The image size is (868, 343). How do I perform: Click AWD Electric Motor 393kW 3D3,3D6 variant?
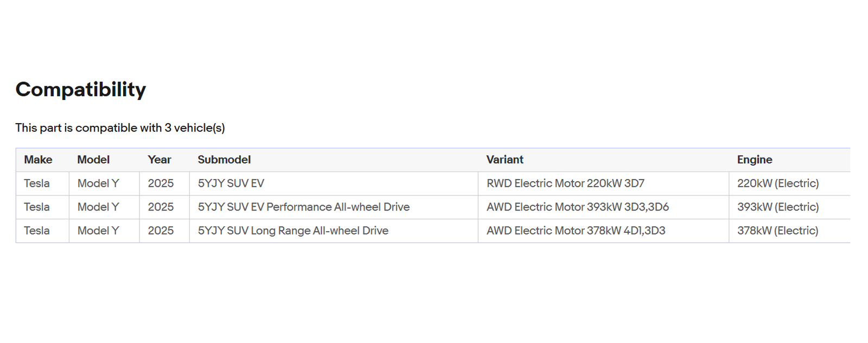click(578, 207)
